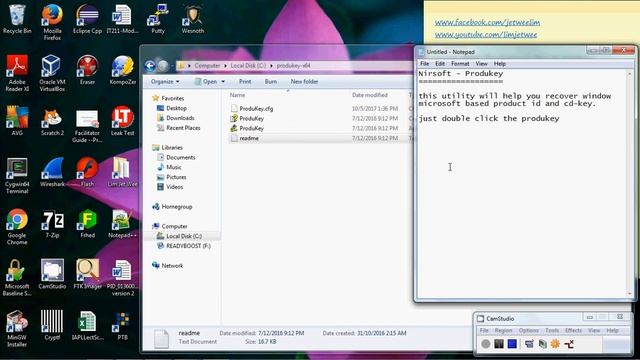Viewport: 640px width, 360px height.
Task: Follow the facebook.com/jetweelim link
Action: (487, 22)
